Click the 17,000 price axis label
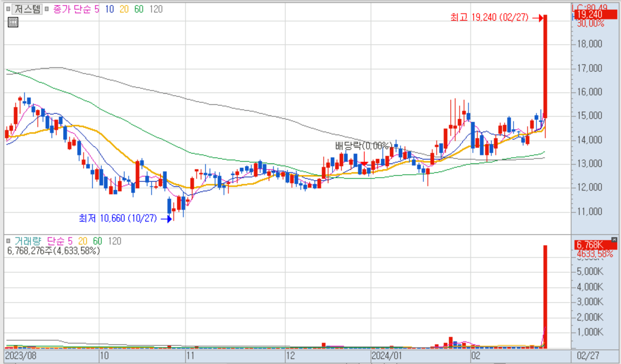The image size is (621, 364). (589, 68)
